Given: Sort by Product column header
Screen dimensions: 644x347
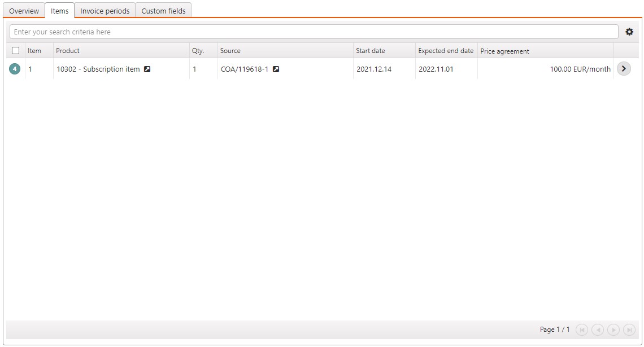Looking at the screenshot, I should point(68,51).
